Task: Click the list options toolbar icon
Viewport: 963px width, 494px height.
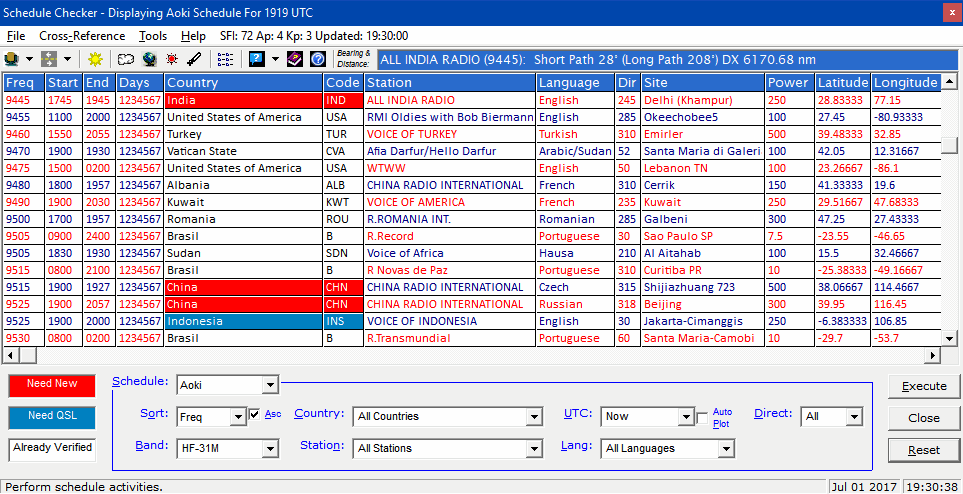Action: (226, 59)
